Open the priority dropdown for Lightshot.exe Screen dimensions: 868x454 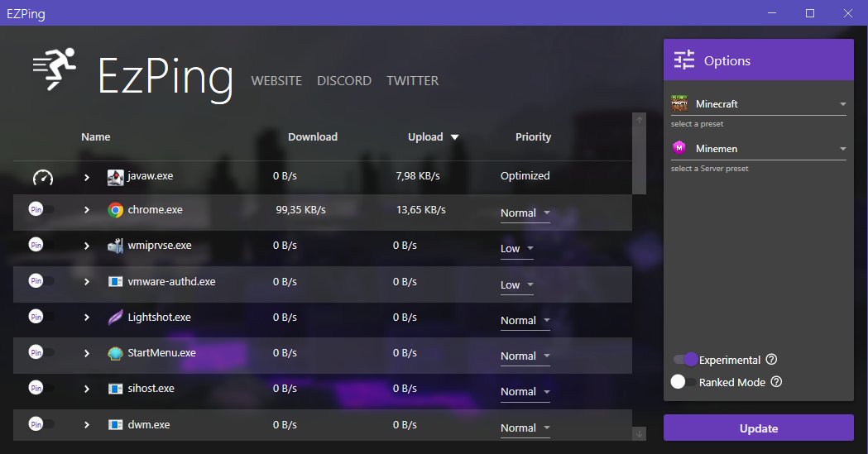(x=525, y=320)
